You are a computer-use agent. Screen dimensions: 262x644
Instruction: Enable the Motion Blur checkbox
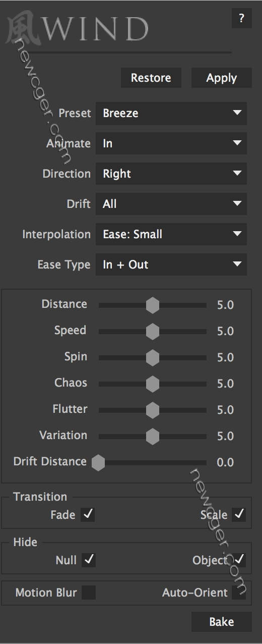[x=89, y=592]
